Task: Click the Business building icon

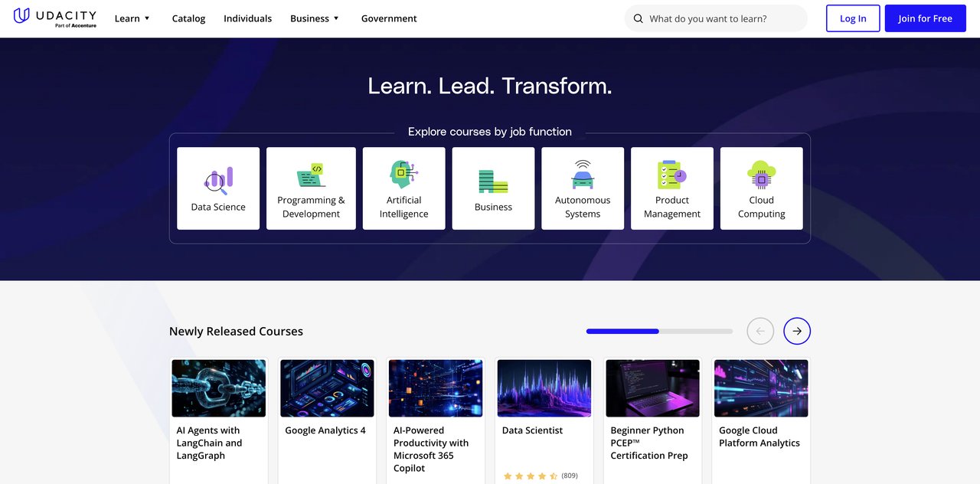Action: tap(493, 181)
